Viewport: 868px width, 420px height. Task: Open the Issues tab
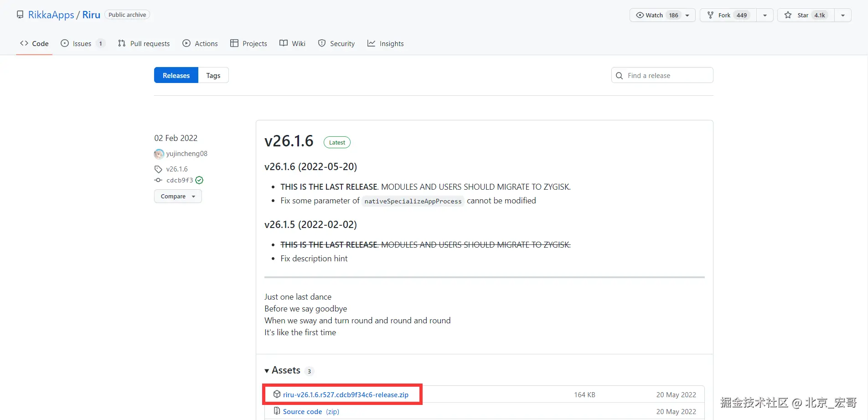(83, 43)
